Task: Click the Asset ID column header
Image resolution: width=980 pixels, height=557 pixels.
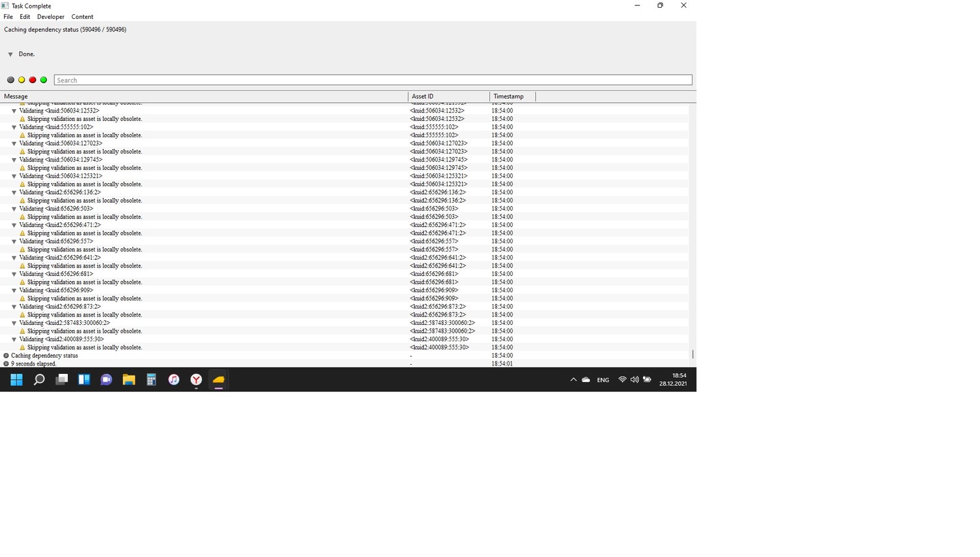Action: (448, 96)
